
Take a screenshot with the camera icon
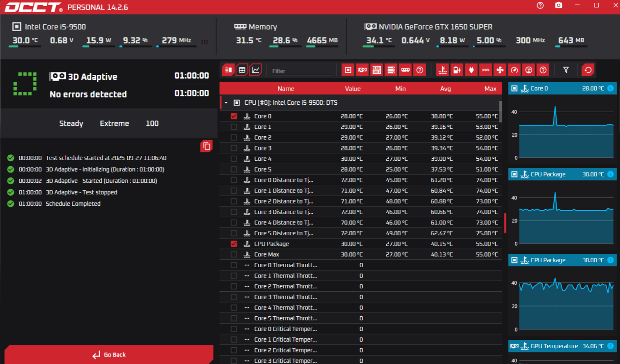pyautogui.click(x=558, y=5)
